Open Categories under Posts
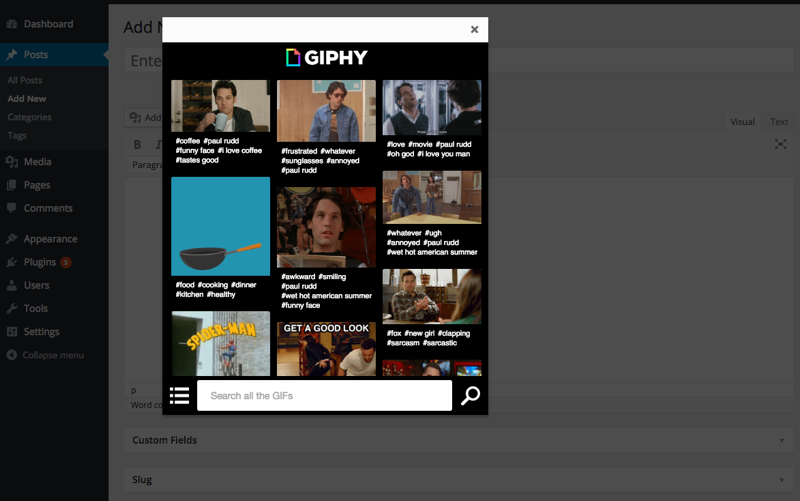 pyautogui.click(x=29, y=117)
